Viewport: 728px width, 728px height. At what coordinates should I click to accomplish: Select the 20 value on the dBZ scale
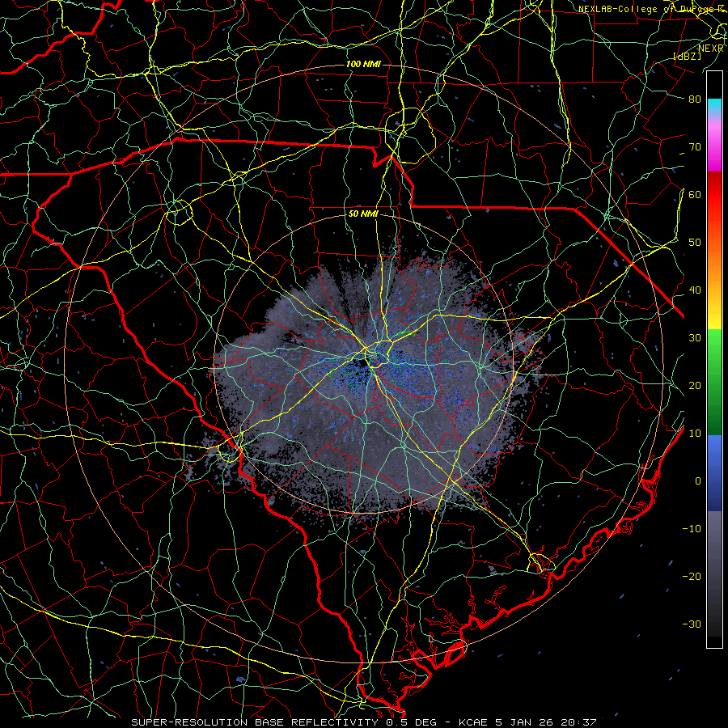(695, 385)
